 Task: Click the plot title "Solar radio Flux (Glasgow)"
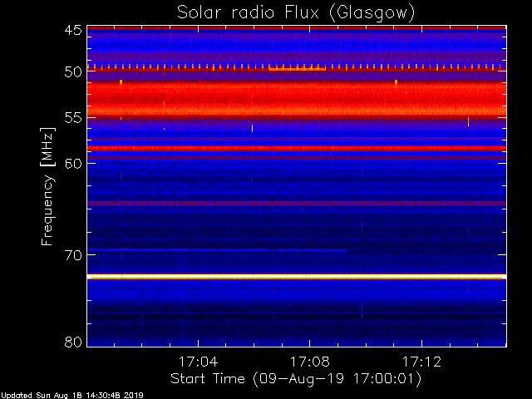point(296,13)
